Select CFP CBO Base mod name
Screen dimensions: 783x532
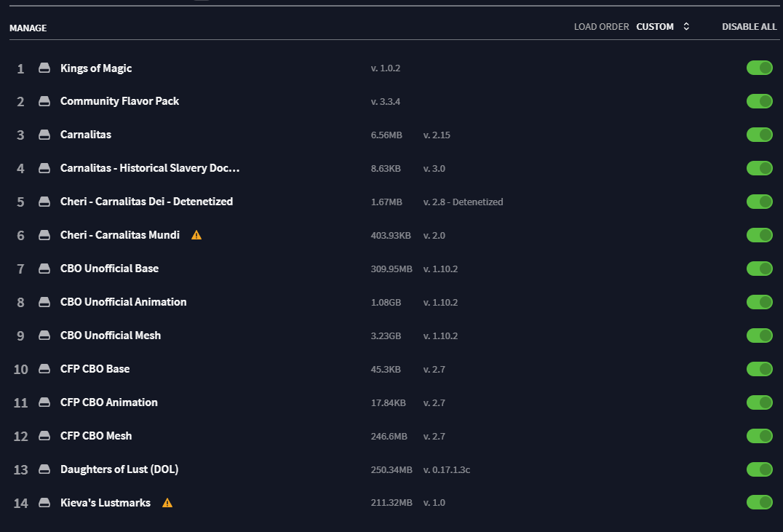click(95, 369)
